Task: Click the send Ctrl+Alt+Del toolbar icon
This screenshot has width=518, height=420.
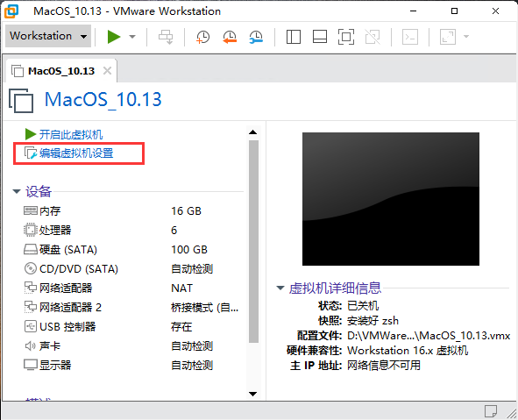Action: click(x=166, y=37)
